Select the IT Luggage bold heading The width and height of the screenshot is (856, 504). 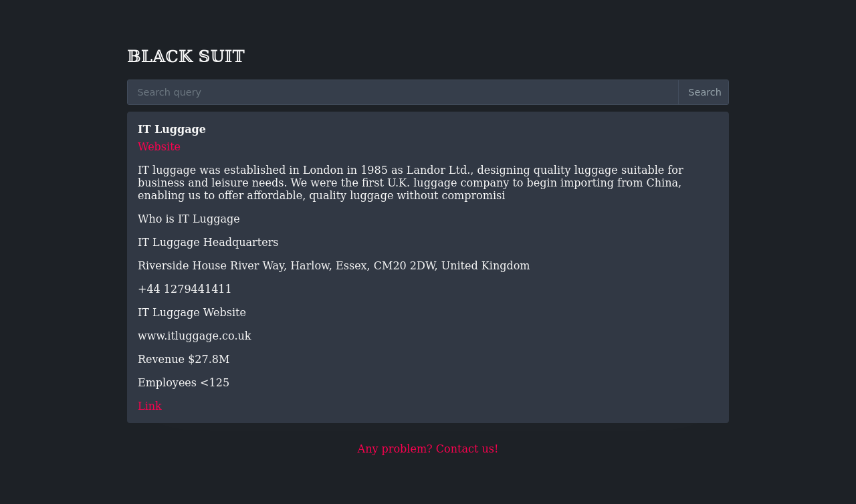172,129
